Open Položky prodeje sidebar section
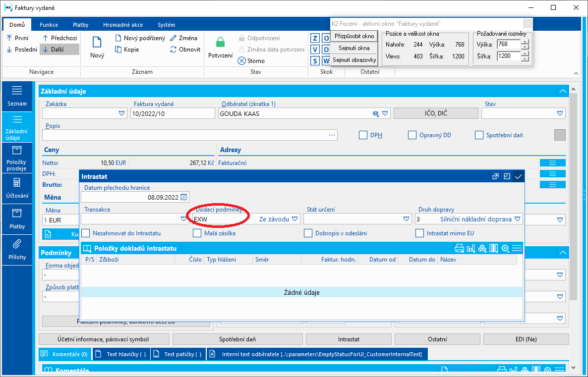This screenshot has width=588, height=377. click(x=17, y=158)
